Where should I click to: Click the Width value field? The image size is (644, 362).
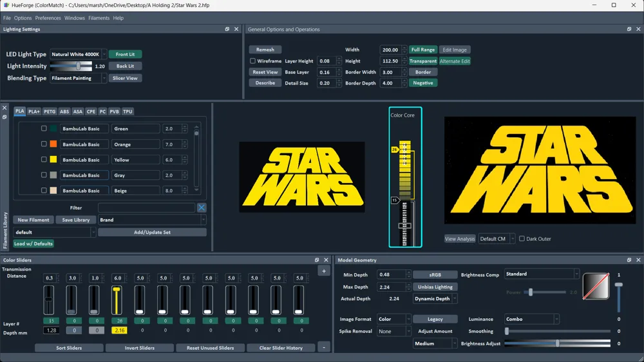pyautogui.click(x=390, y=50)
